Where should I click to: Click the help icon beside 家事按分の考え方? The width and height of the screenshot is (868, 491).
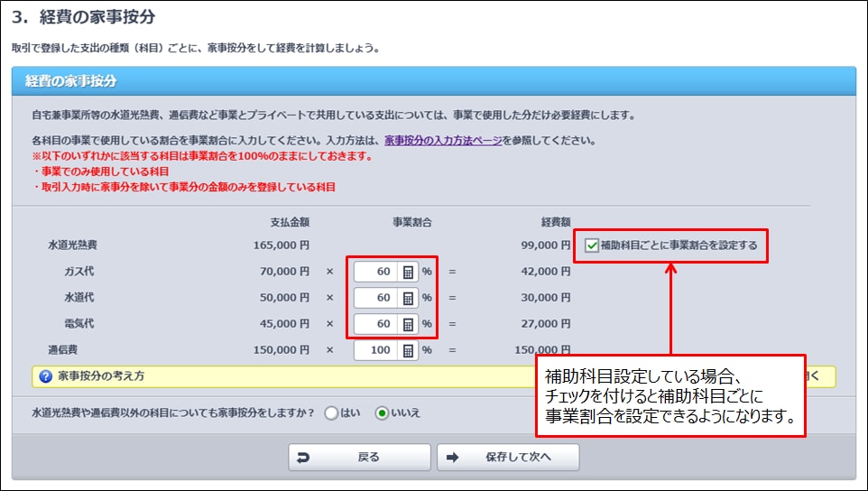pos(45,375)
